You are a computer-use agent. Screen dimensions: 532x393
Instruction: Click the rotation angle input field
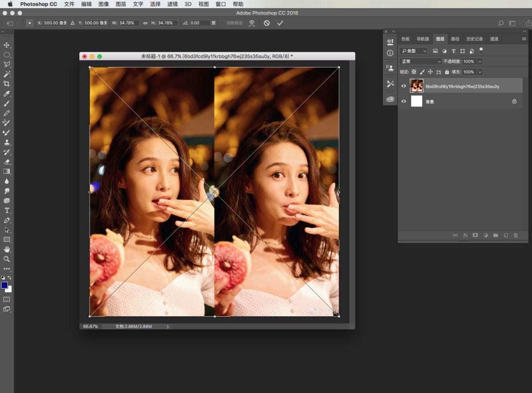[x=199, y=23]
